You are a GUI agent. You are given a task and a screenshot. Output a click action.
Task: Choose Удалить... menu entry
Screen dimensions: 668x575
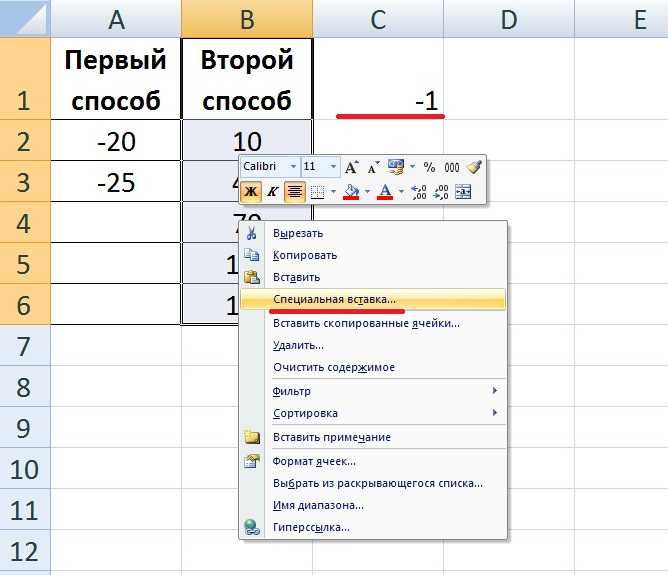(x=373, y=345)
